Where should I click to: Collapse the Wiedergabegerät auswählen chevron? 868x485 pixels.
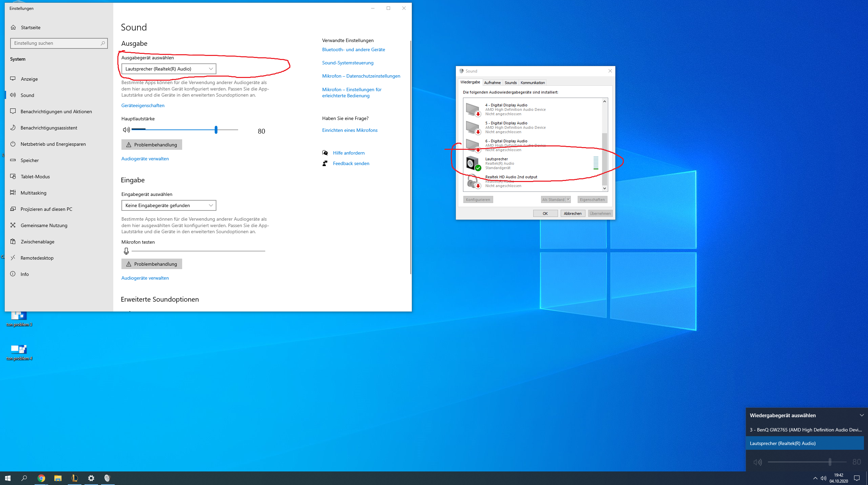tap(862, 416)
